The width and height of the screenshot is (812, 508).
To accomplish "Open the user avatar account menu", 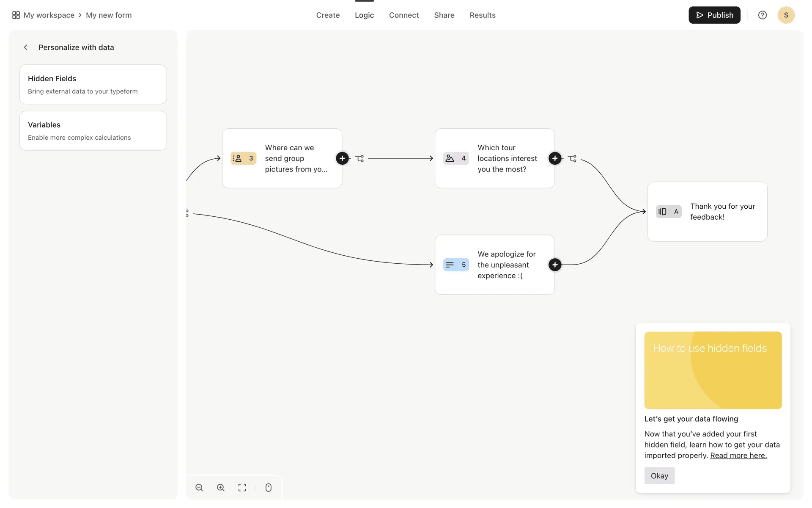I will (786, 15).
